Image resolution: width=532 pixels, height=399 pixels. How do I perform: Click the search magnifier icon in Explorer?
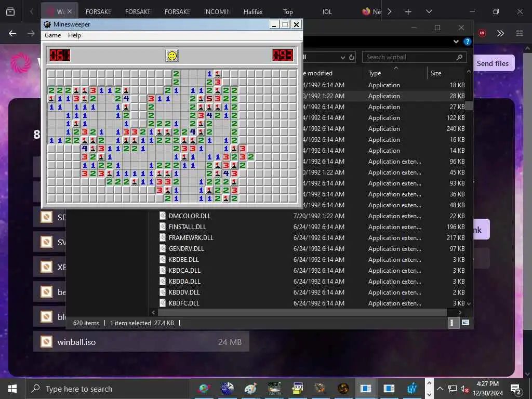pyautogui.click(x=459, y=57)
